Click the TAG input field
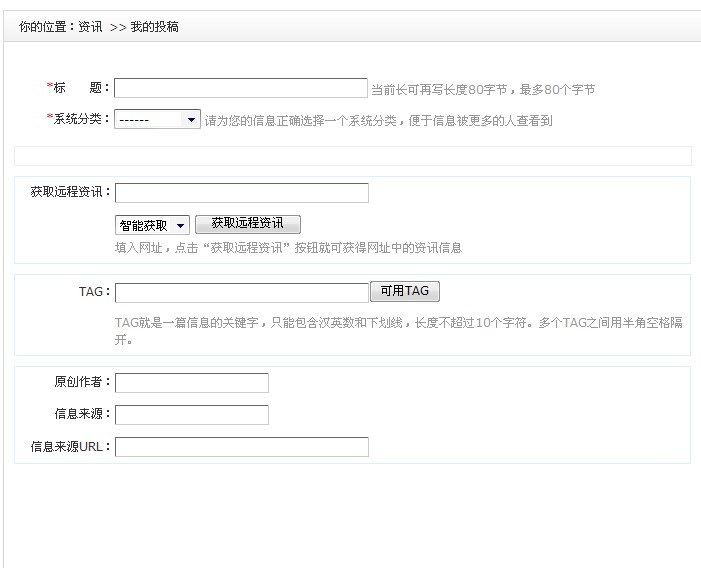Viewport: 701px width, 568px height. (x=242, y=293)
